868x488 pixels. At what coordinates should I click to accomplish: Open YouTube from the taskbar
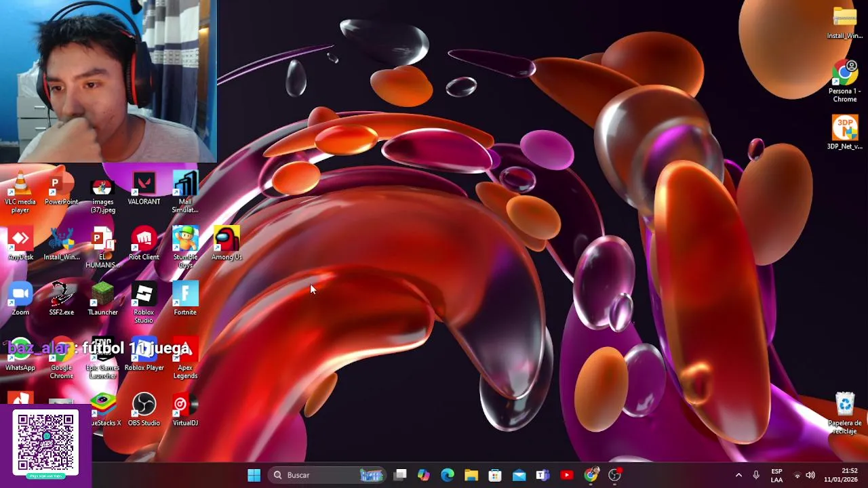(x=567, y=475)
